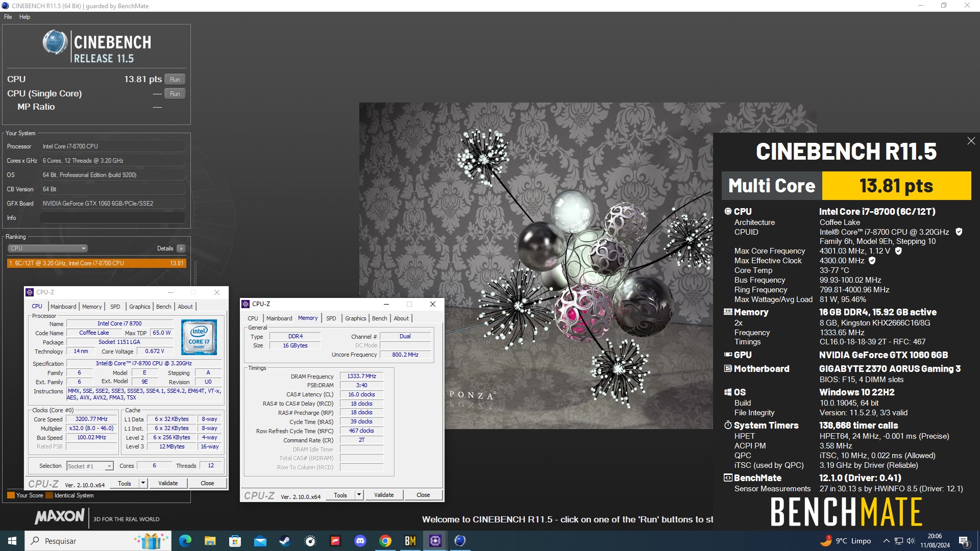Screen dimensions: 980x551
Task: Click the Cinebench logo sphere icon
Action: point(55,42)
